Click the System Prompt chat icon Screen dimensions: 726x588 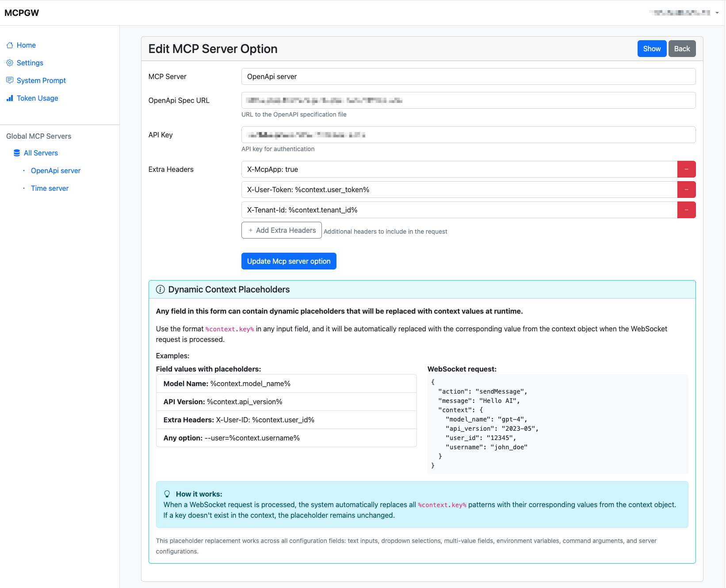[10, 80]
